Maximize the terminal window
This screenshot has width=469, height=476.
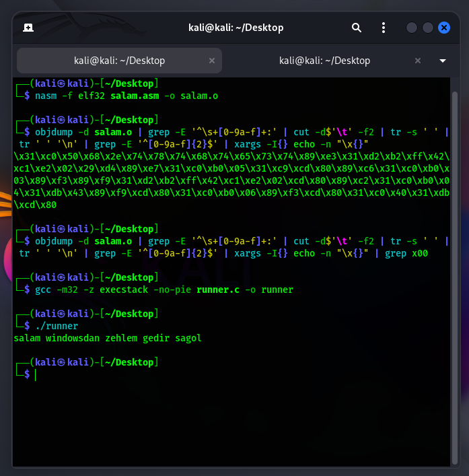(x=428, y=28)
